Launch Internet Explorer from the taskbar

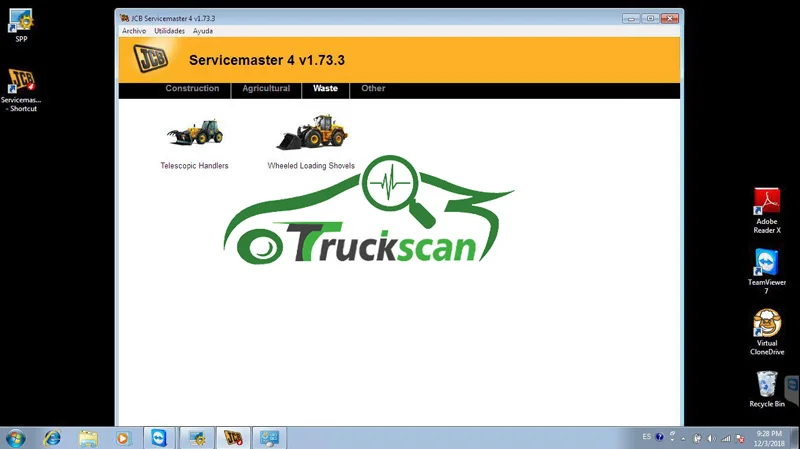pyautogui.click(x=52, y=438)
